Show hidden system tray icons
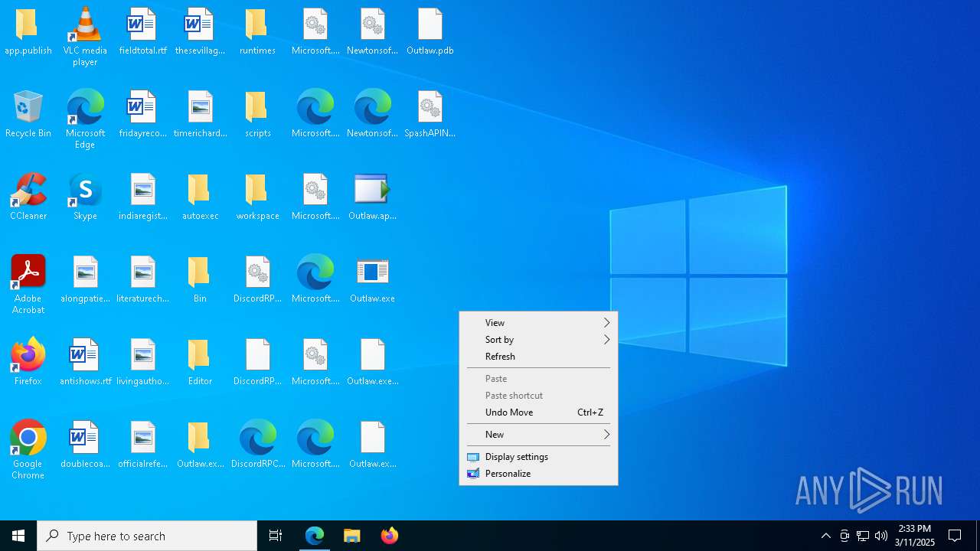 [x=825, y=536]
